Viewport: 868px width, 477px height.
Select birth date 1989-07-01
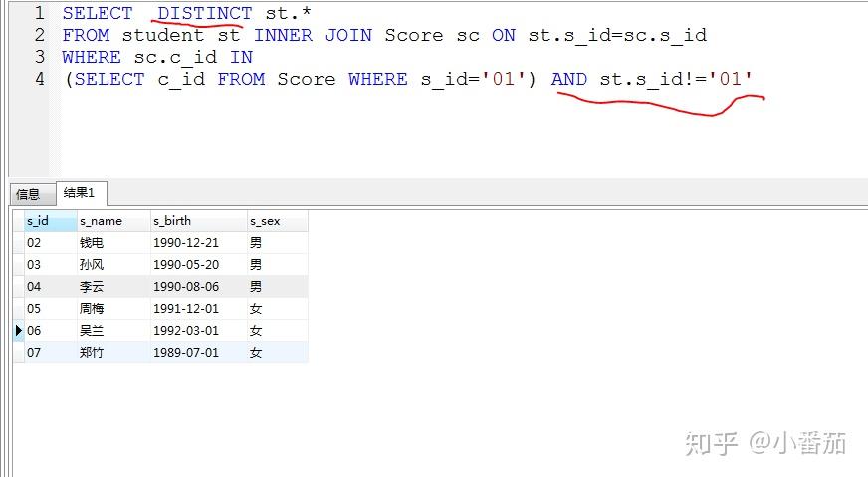tap(199, 352)
